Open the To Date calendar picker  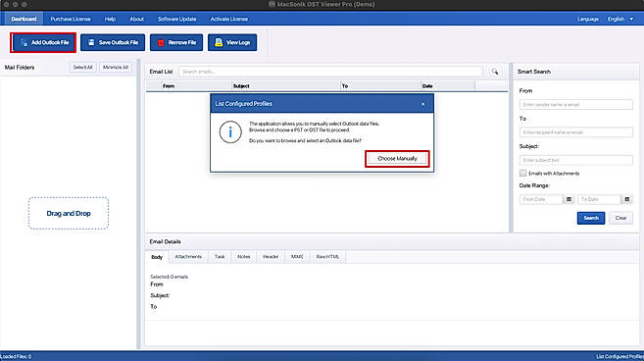[626, 199]
